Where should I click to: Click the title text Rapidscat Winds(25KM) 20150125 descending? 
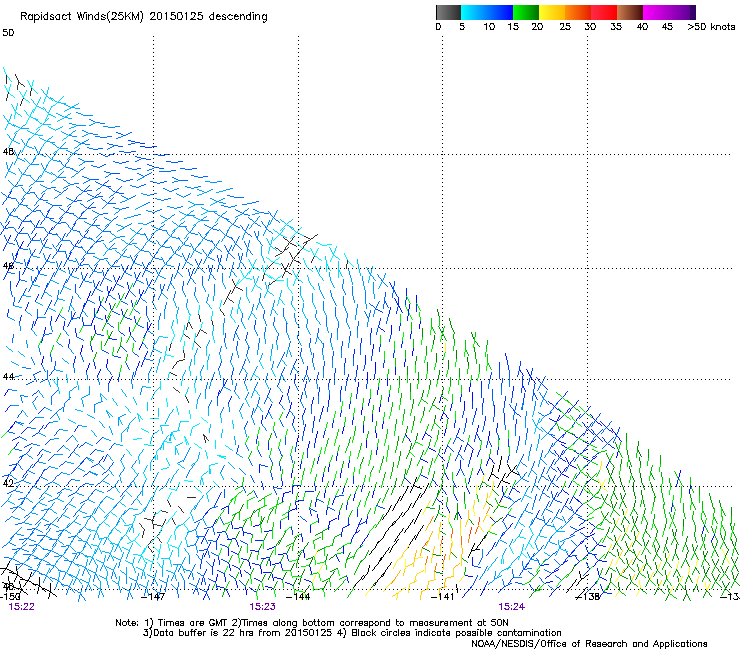coord(143,17)
